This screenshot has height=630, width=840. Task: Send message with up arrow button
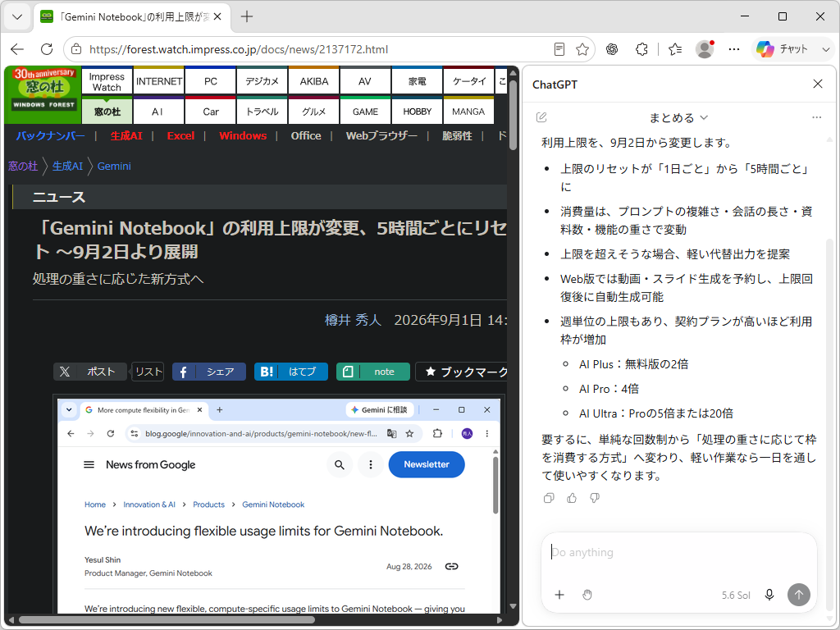(x=799, y=595)
